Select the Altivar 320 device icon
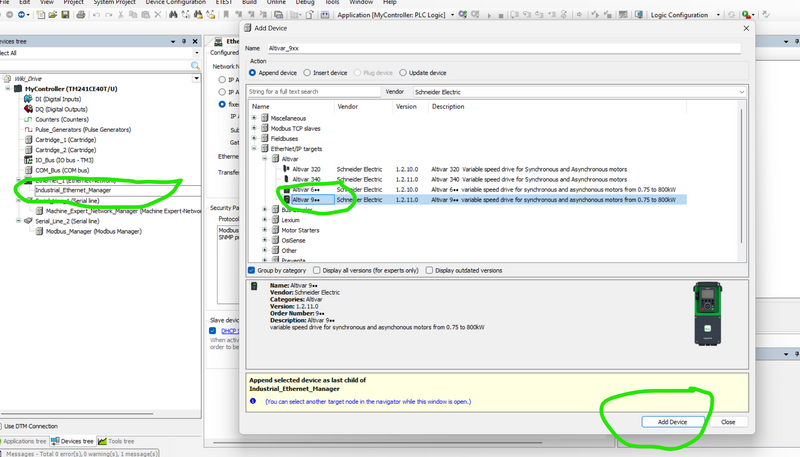Viewport: 800px width, 457px height. [x=286, y=169]
